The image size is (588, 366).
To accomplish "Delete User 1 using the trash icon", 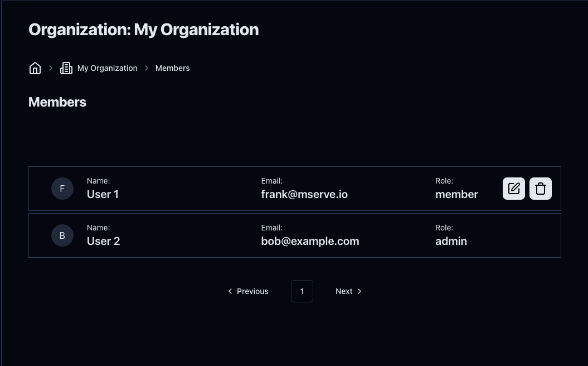I will coord(541,189).
